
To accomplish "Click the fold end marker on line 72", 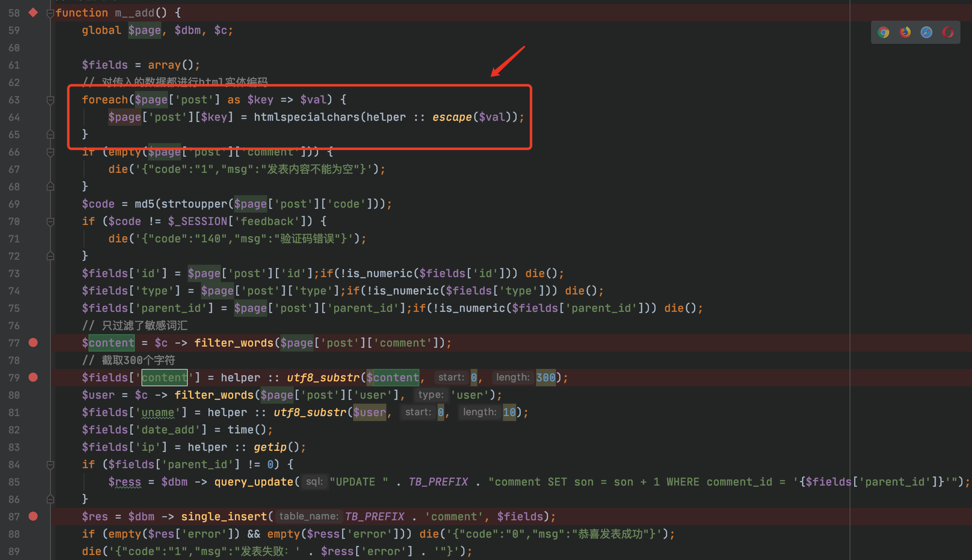I will (x=50, y=256).
